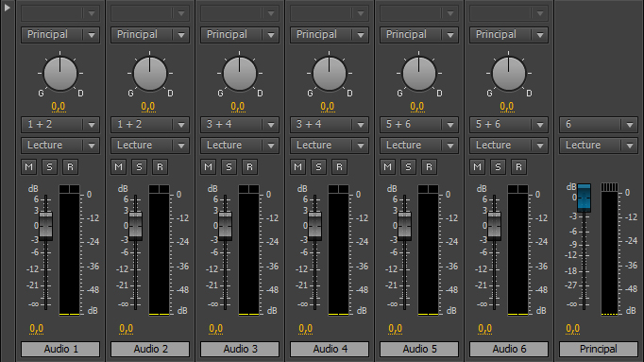This screenshot has height=362, width=644.
Task: Select the Audio 3 track name field
Action: (240, 350)
